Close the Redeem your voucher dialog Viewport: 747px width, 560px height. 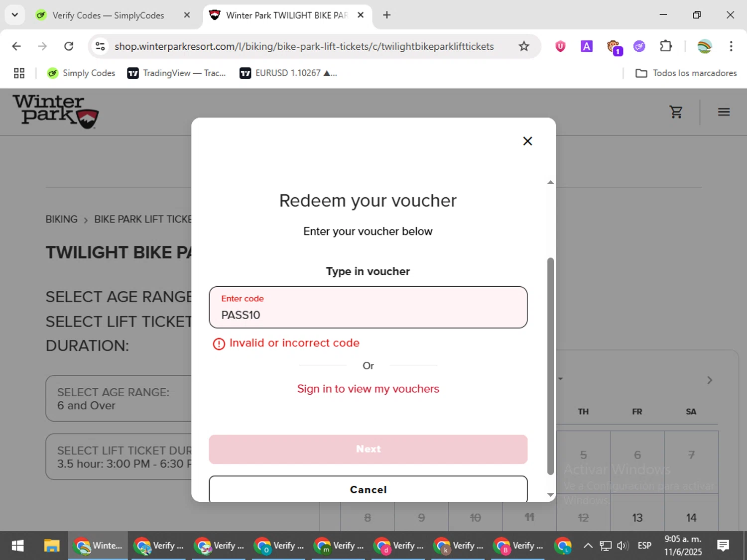coord(527,141)
